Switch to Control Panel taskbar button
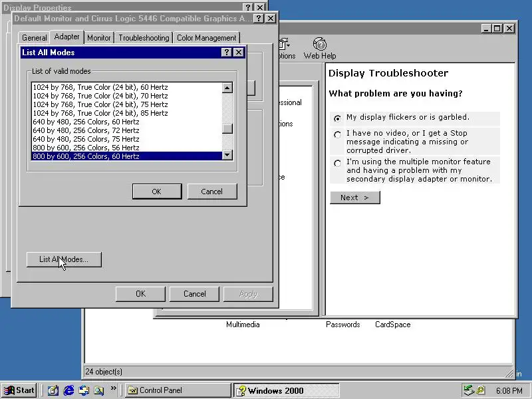This screenshot has height=399, width=532. tap(178, 390)
